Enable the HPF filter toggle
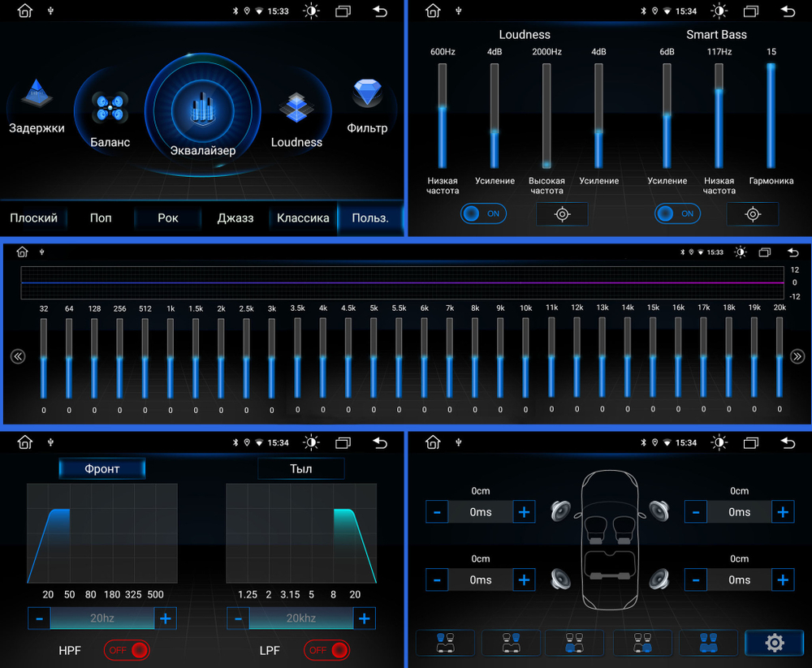 pyautogui.click(x=127, y=650)
